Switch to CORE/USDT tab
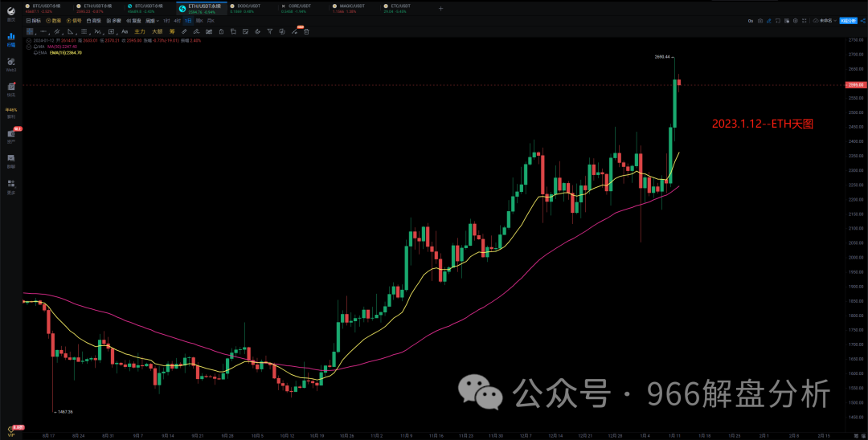The height and width of the screenshot is (440, 868). tap(303, 8)
